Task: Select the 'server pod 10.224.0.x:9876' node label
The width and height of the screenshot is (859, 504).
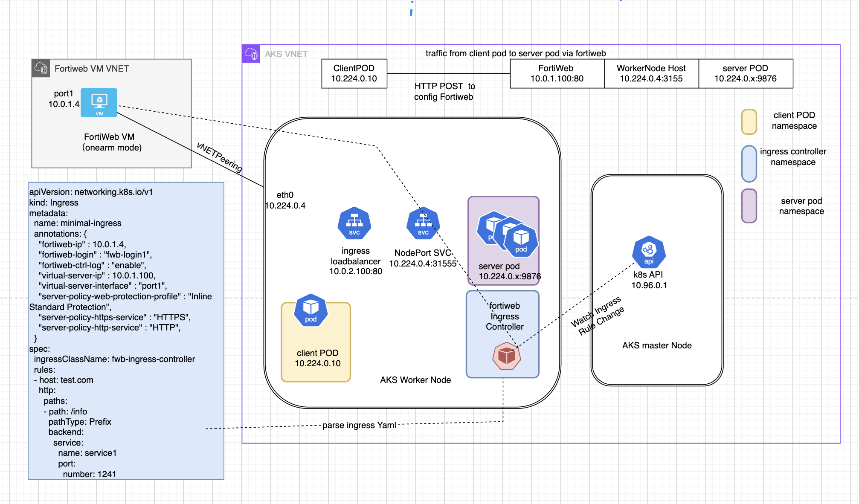Action: click(x=510, y=271)
